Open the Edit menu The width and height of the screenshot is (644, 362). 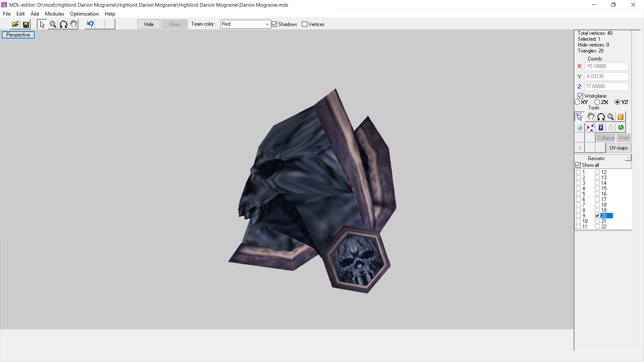coord(20,14)
